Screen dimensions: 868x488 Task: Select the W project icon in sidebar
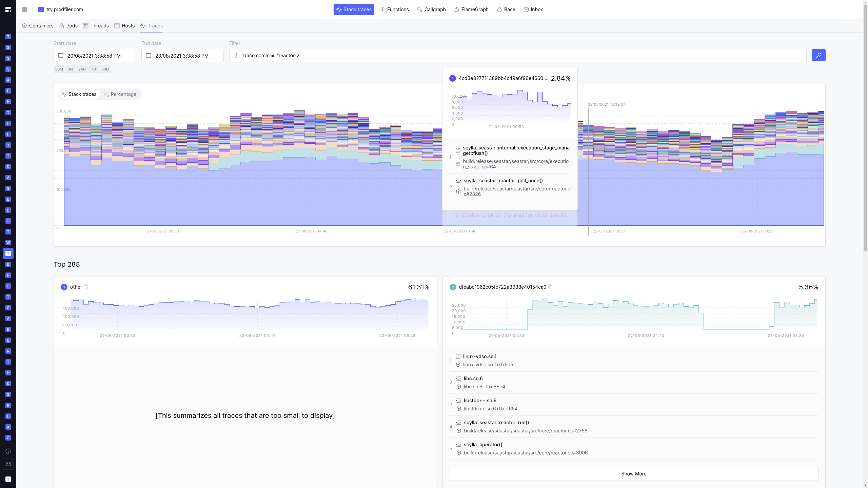click(x=8, y=243)
